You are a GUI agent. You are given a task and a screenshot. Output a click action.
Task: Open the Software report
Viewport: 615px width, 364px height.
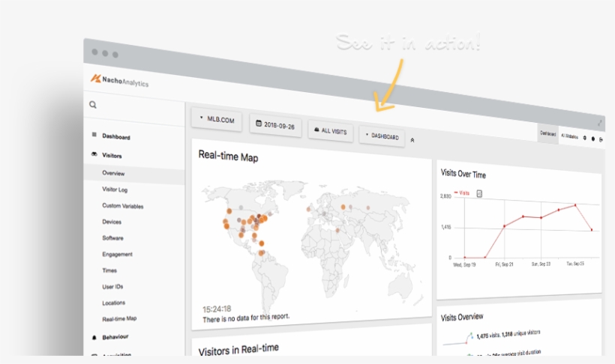113,238
